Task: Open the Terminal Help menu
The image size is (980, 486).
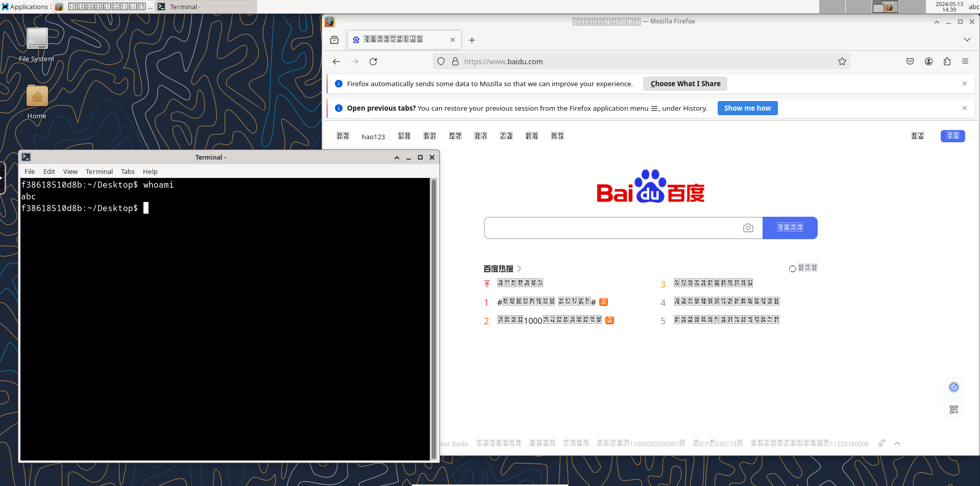Action: point(150,172)
